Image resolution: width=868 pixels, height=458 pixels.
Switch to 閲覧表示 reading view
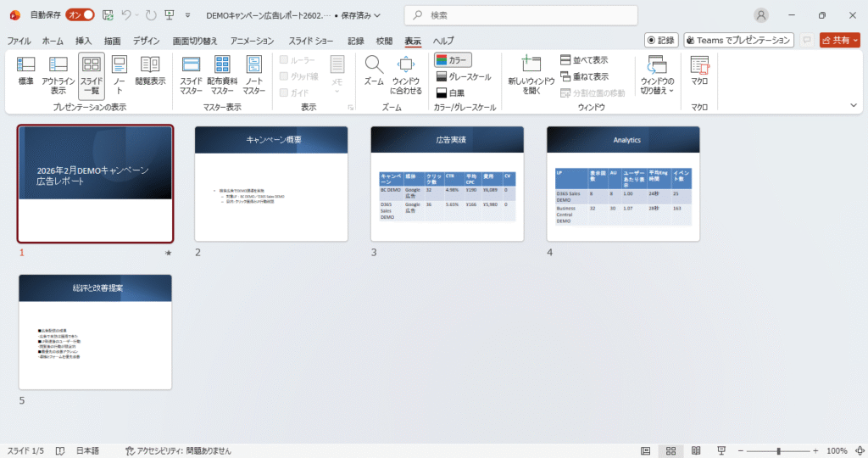click(x=150, y=73)
